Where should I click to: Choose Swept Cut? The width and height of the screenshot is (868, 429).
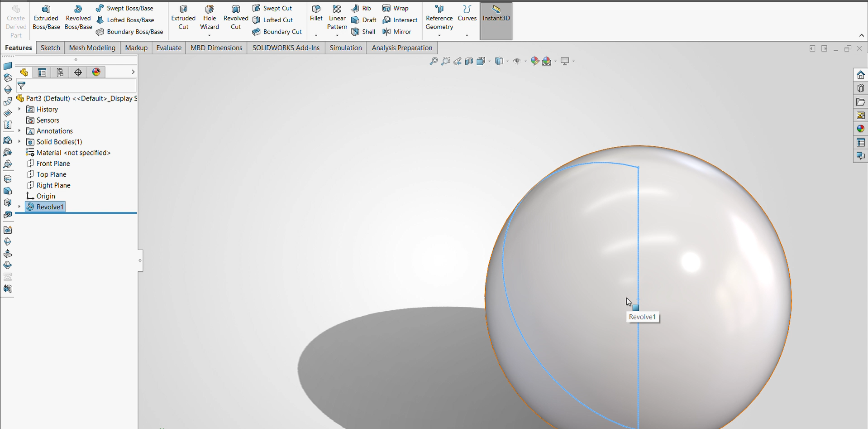tap(272, 8)
